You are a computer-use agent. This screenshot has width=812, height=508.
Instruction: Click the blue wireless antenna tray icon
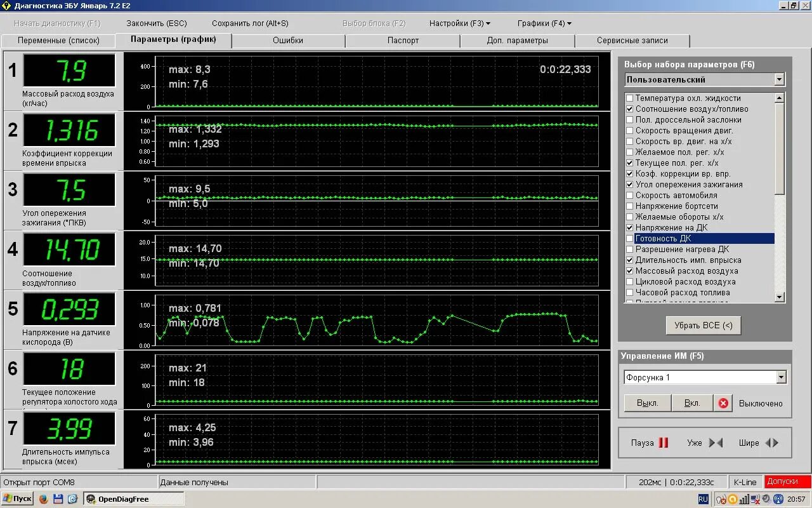pos(778,499)
